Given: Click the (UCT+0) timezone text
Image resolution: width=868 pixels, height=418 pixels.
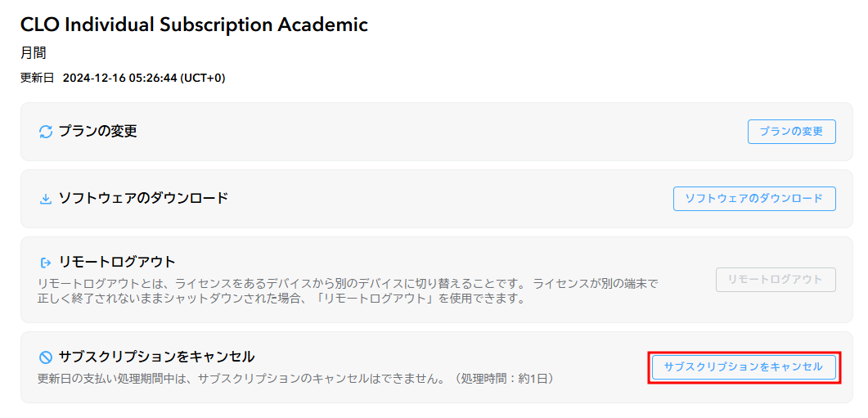Looking at the screenshot, I should click(x=202, y=78).
